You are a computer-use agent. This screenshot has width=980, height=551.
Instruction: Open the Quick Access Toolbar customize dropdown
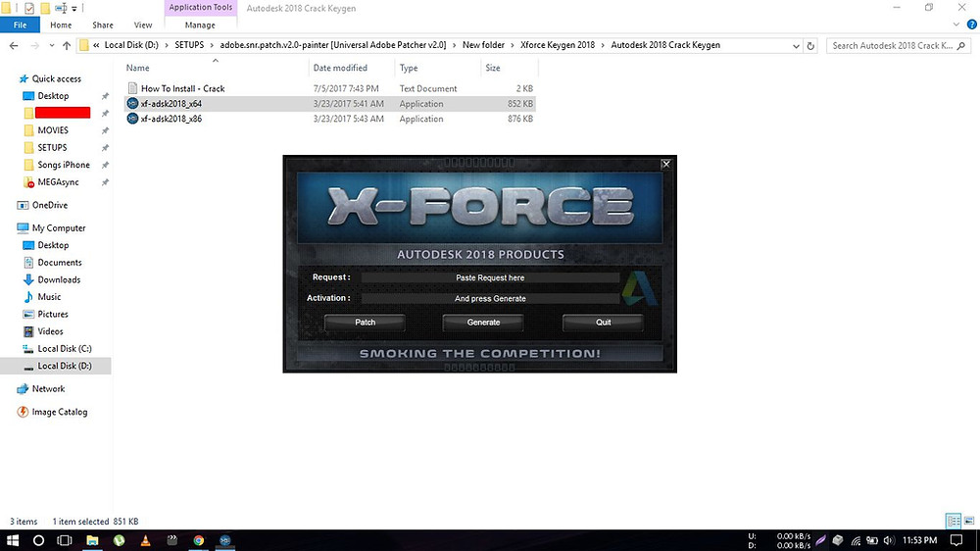pyautogui.click(x=74, y=8)
